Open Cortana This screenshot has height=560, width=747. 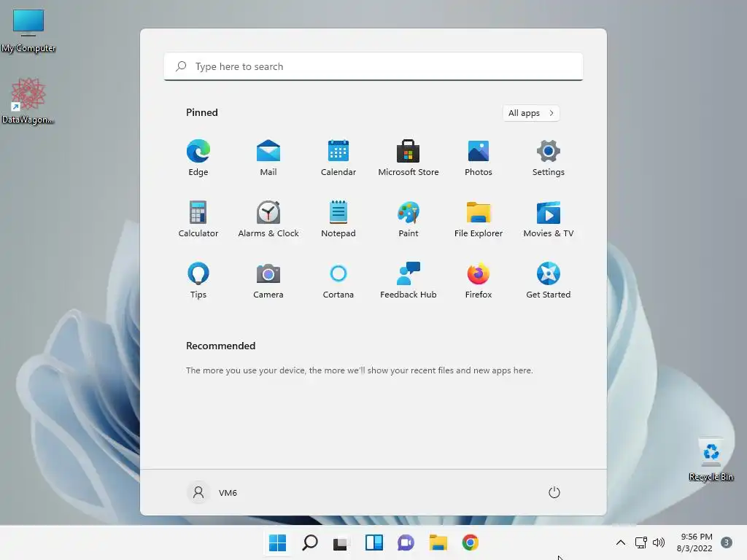(338, 281)
